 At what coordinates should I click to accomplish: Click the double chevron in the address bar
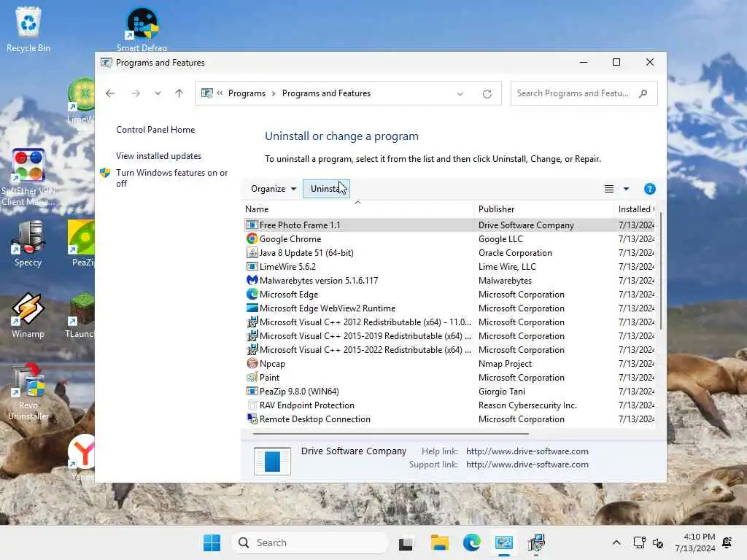pos(220,93)
